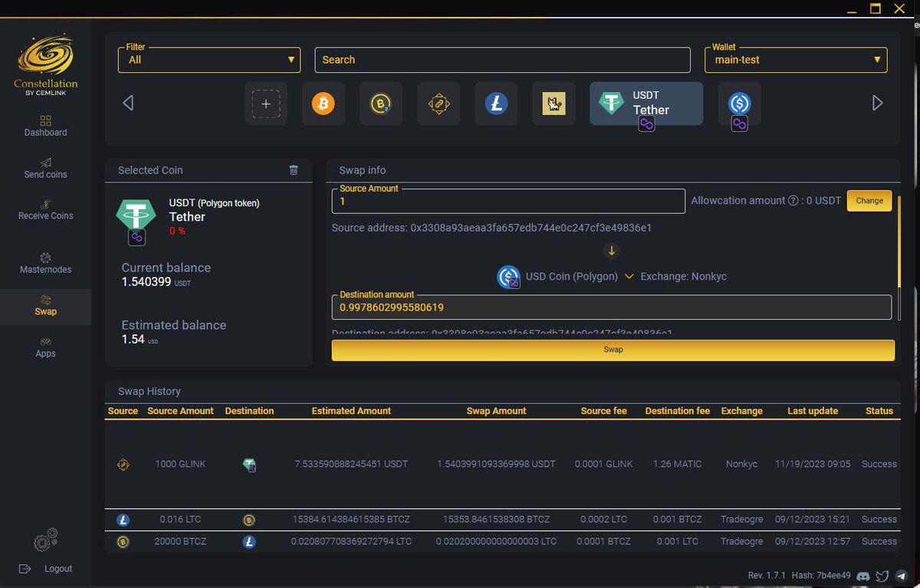Click the Logout link
The height and width of the screenshot is (588, 920).
(46, 569)
